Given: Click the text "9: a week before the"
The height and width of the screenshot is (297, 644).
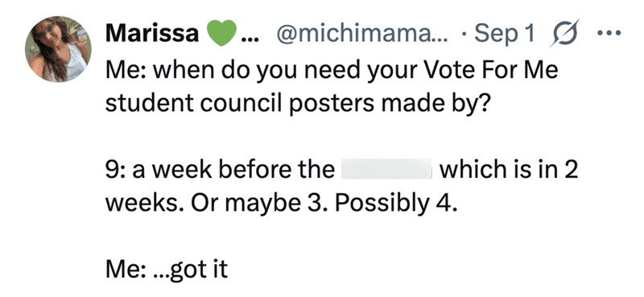Looking at the screenshot, I should click(220, 169).
